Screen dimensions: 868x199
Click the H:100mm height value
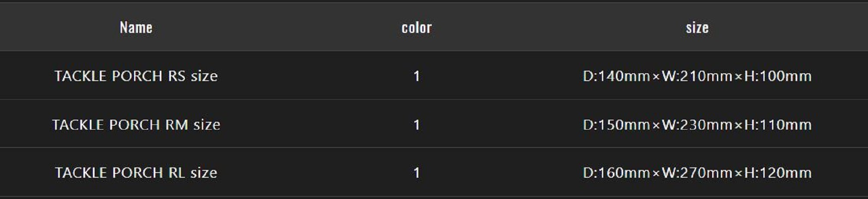tap(778, 76)
